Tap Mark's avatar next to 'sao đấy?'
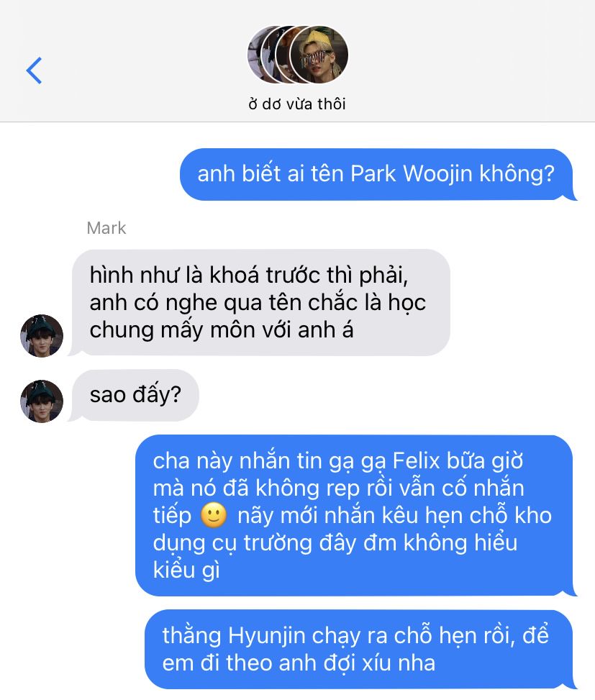This screenshot has height=700, width=595. (42, 401)
